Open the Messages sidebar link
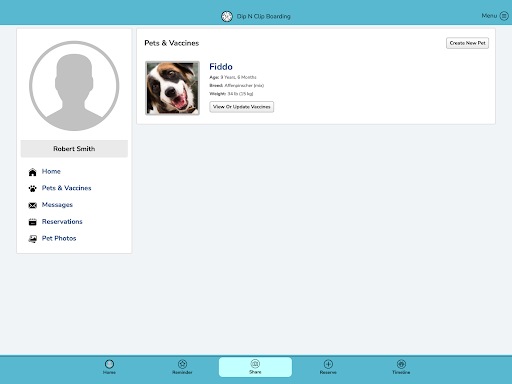 (57, 205)
